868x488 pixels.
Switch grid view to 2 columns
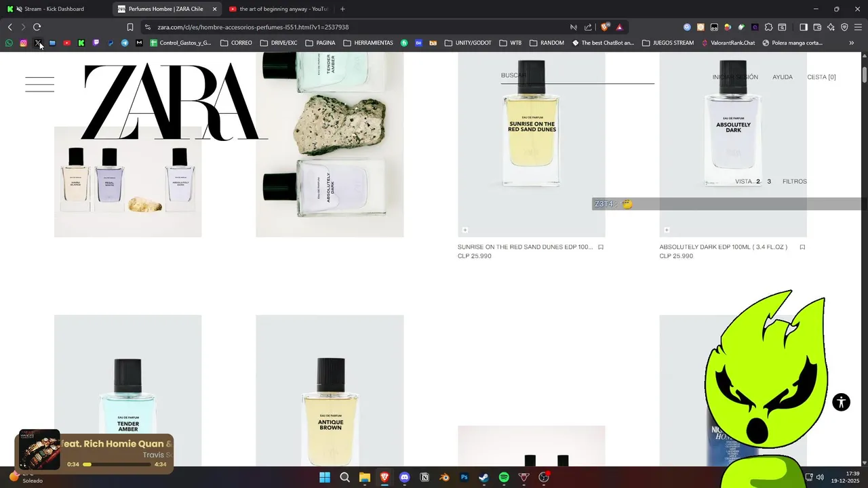coord(758,182)
